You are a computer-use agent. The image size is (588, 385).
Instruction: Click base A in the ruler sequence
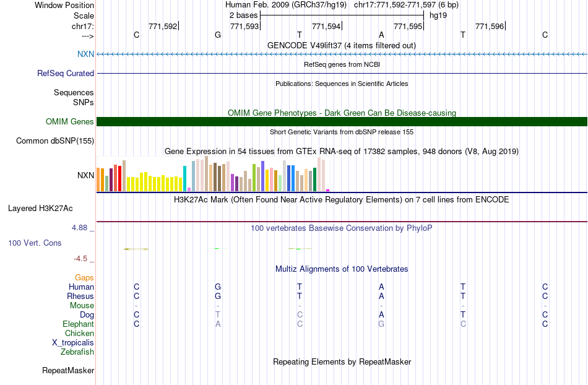[381, 35]
